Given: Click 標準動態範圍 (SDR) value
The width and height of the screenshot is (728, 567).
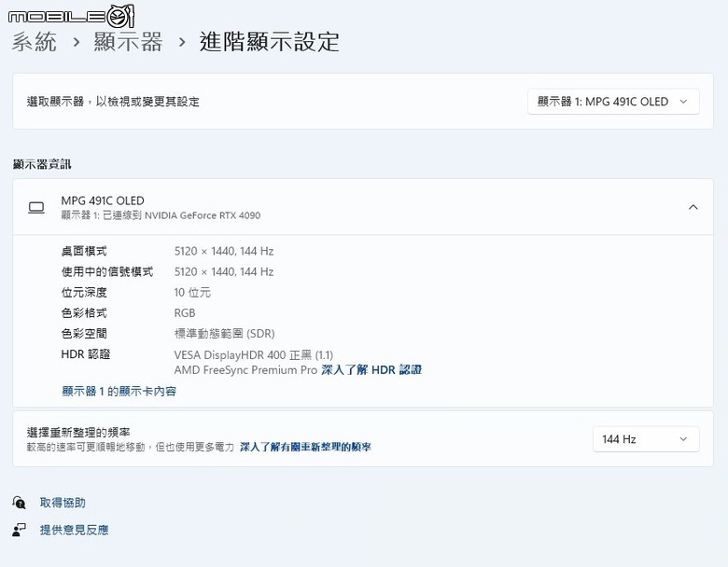Looking at the screenshot, I should click(224, 334).
